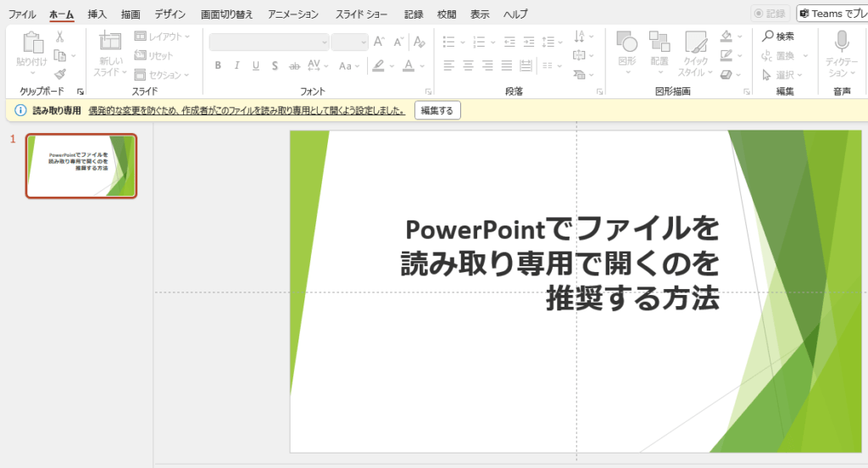Expand the Layout (レイアウト) dropdown
The height and width of the screenshot is (468, 868).
pyautogui.click(x=162, y=36)
